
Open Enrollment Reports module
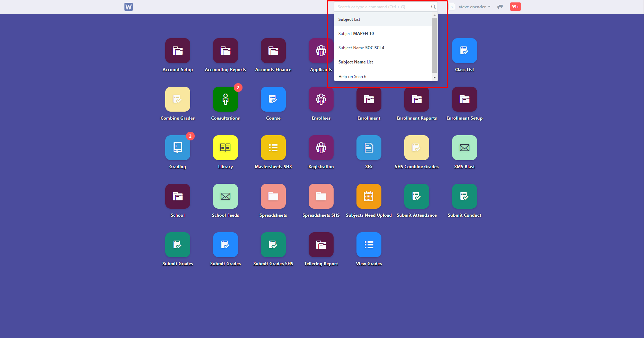(x=417, y=99)
